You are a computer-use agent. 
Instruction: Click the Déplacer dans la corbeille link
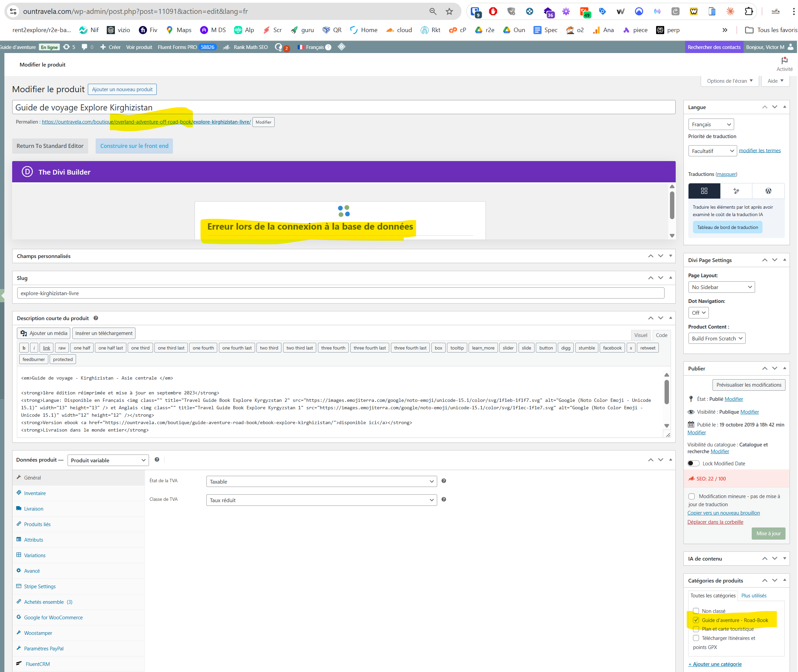click(715, 522)
